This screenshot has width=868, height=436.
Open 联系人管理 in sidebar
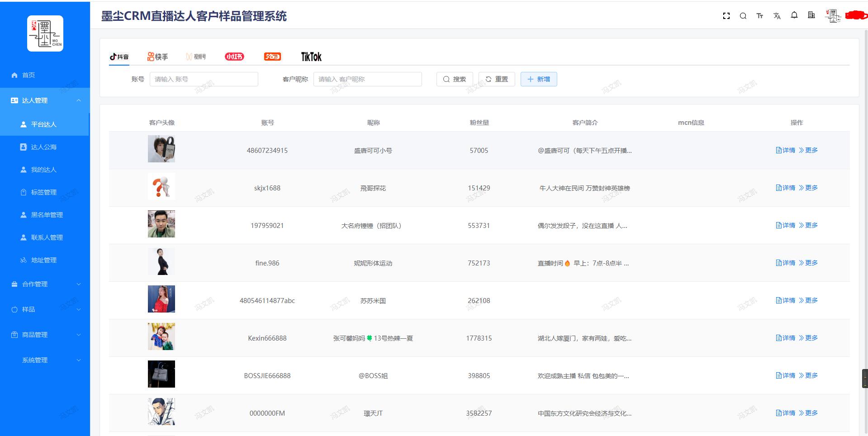pos(45,237)
